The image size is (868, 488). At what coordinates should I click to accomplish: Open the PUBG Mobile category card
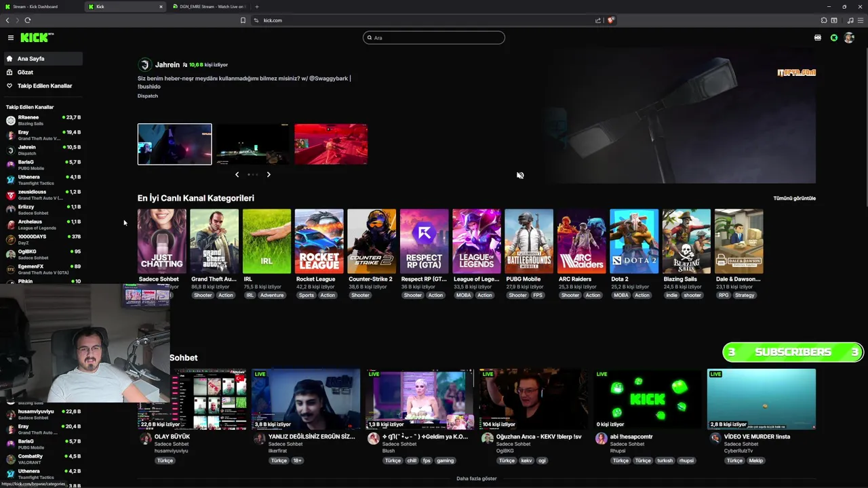pos(529,241)
